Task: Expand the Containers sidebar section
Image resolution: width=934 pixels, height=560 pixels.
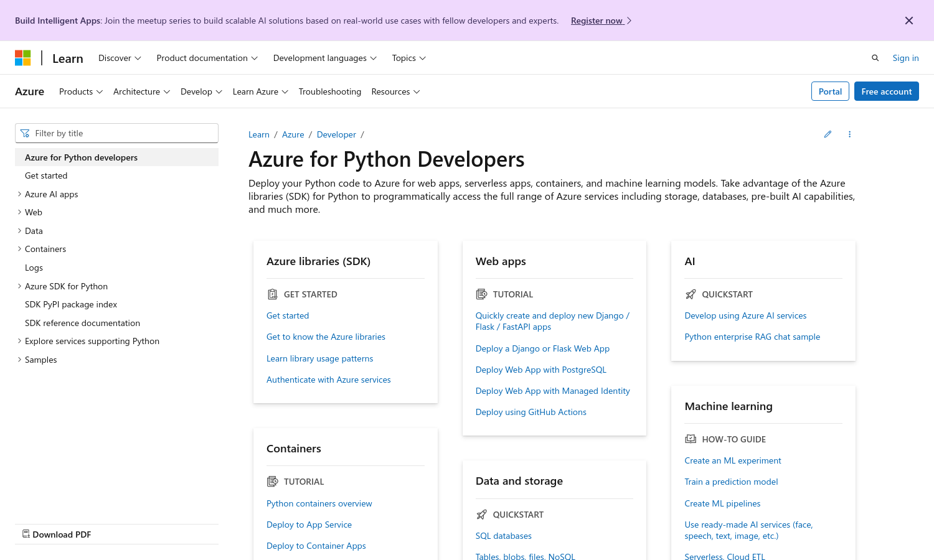Action: (x=19, y=249)
